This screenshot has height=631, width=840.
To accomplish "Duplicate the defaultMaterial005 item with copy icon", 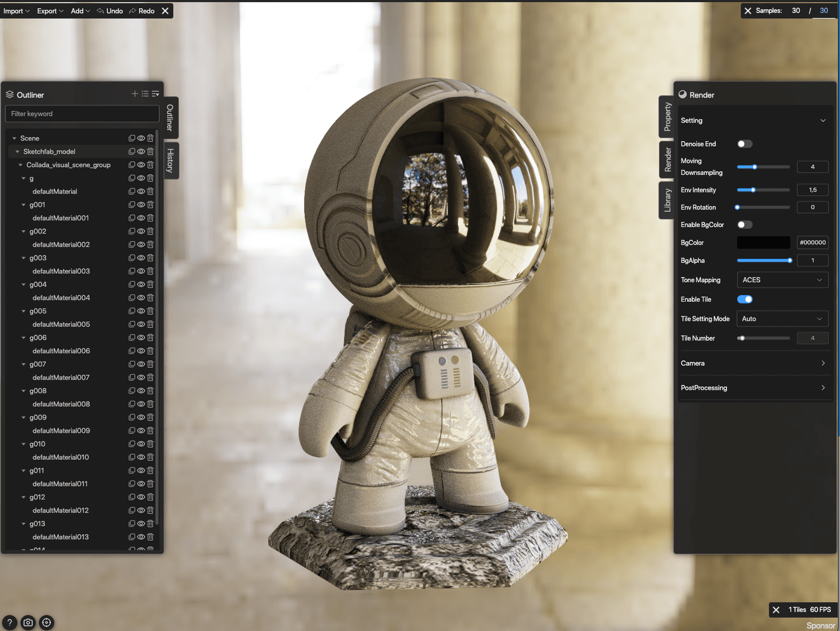I will coord(132,324).
